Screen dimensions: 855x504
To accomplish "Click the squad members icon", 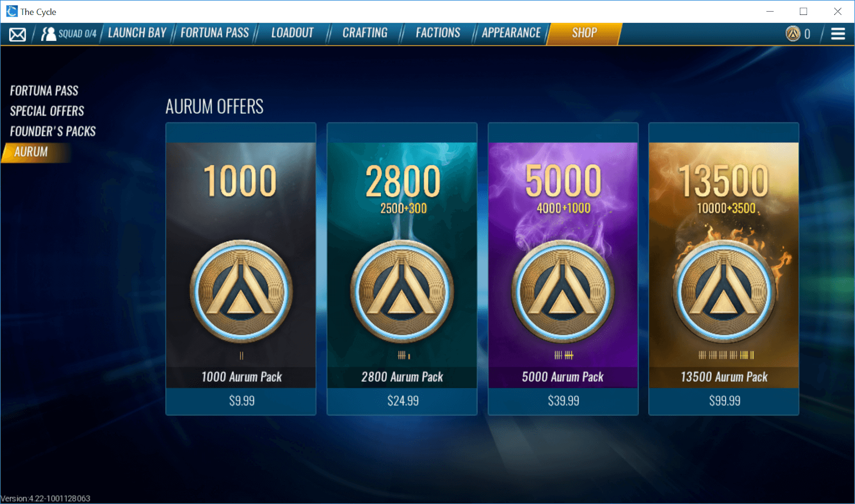I will click(48, 34).
